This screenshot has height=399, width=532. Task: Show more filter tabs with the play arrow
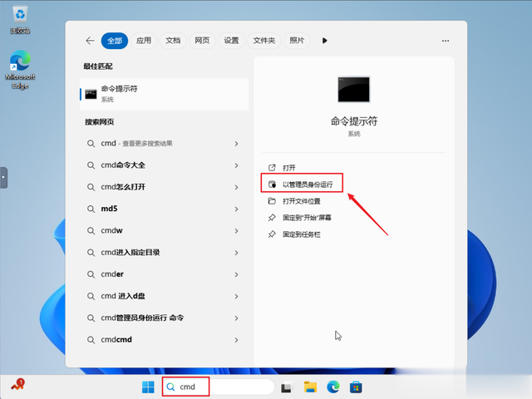[x=324, y=41]
